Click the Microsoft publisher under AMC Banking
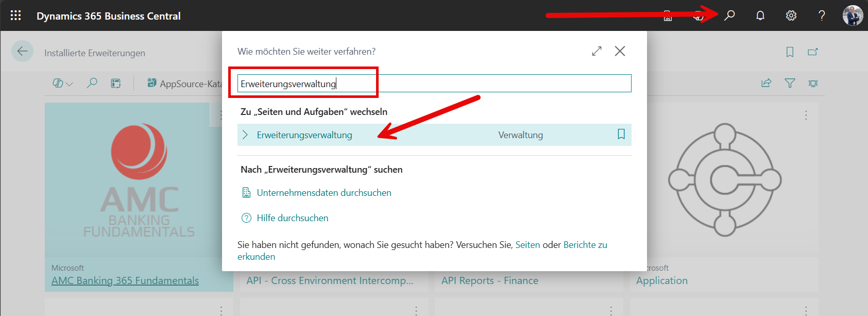The width and height of the screenshot is (868, 316). 67,268
